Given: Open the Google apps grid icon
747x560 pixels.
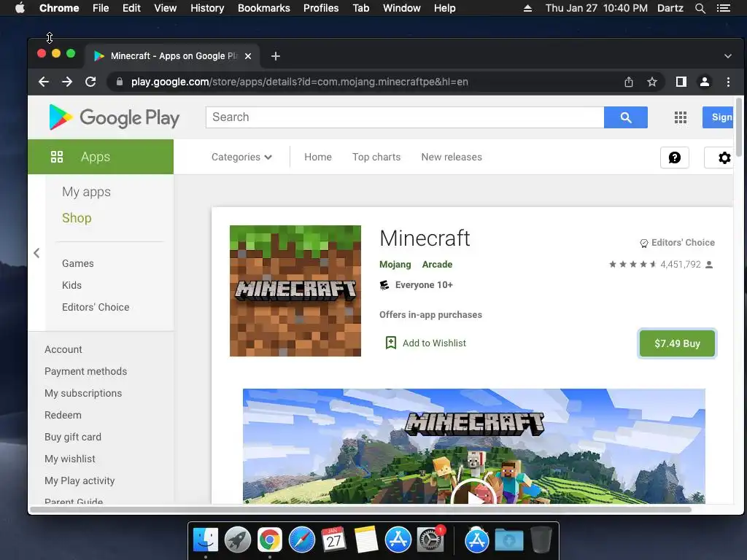Looking at the screenshot, I should click(681, 117).
